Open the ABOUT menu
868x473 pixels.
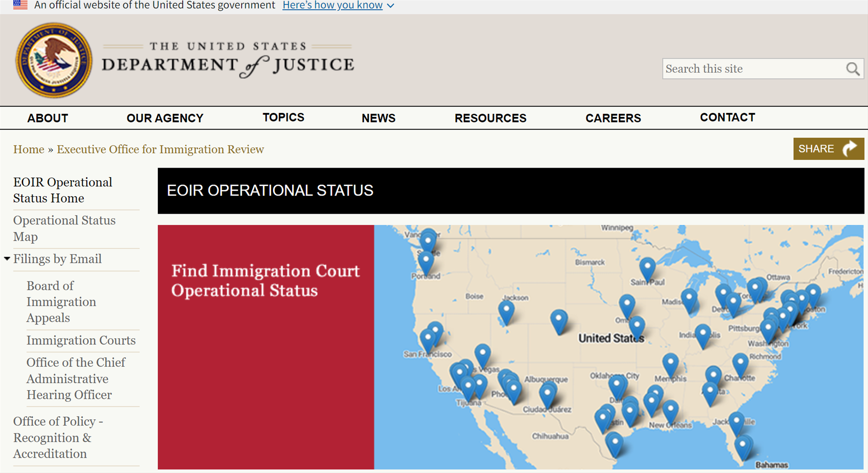[x=47, y=118]
